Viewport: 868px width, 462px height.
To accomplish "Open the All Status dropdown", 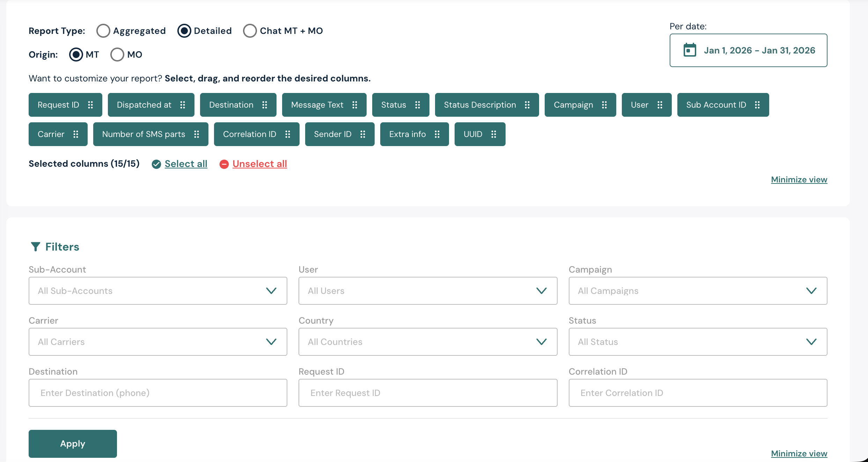I will pyautogui.click(x=698, y=342).
